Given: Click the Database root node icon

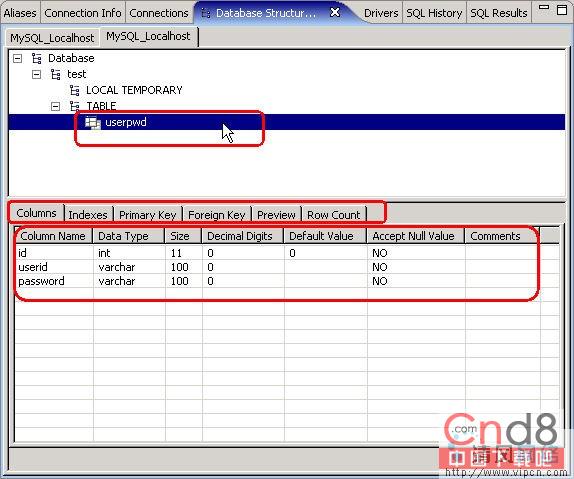Looking at the screenshot, I should coord(37,59).
